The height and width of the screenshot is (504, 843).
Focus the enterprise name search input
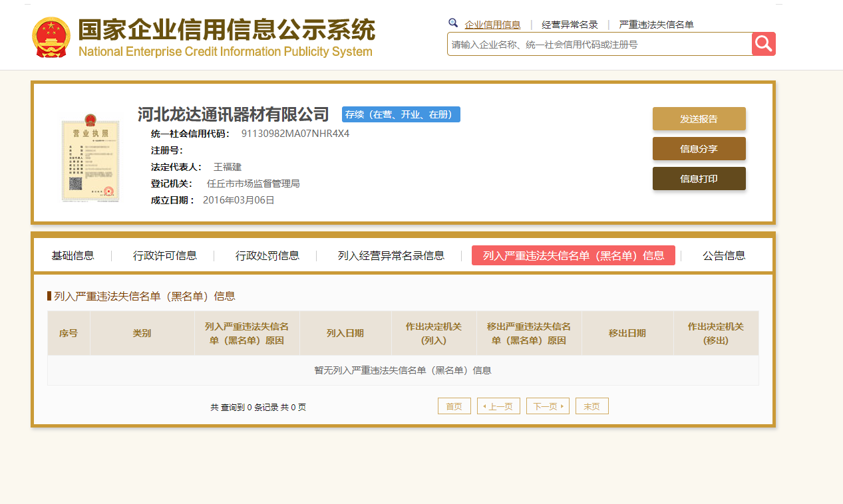tap(599, 44)
